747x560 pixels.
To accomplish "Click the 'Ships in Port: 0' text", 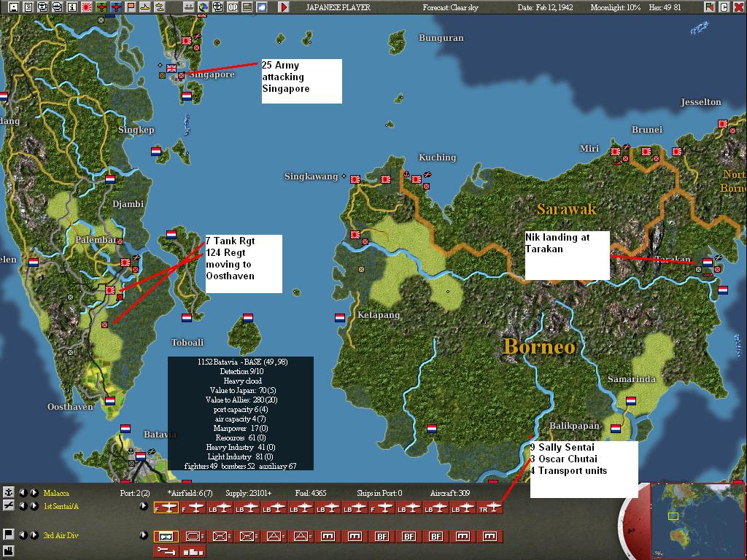I will [379, 493].
